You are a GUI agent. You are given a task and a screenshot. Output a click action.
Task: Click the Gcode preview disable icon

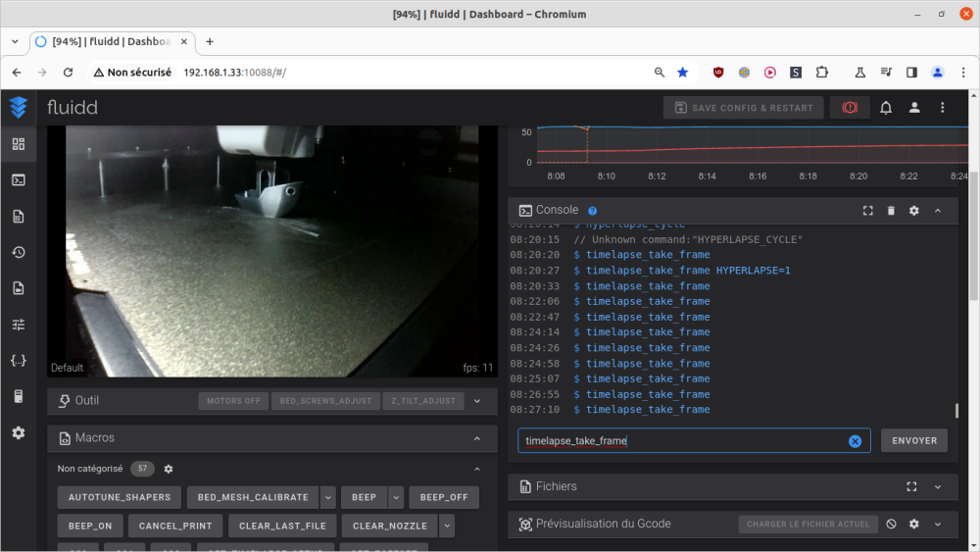click(x=891, y=525)
